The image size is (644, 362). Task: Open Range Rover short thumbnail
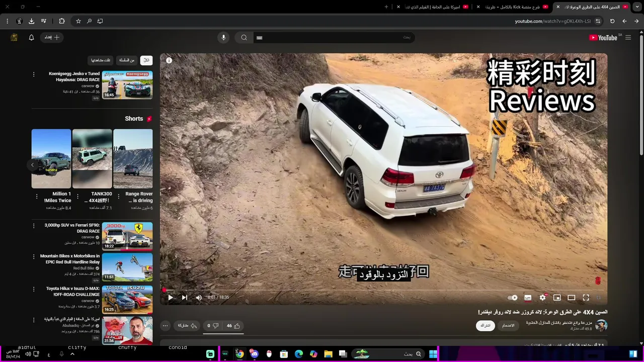[x=133, y=158]
